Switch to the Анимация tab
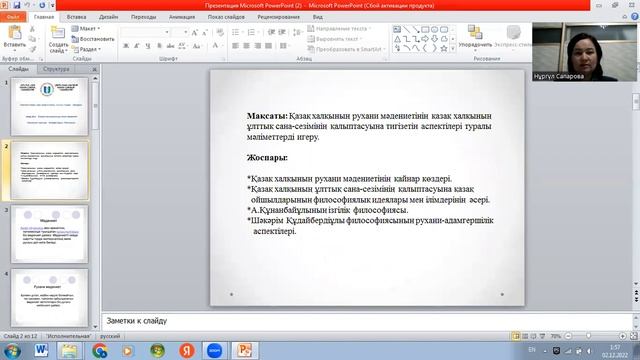Image resolution: width=640 pixels, height=360 pixels. point(182,17)
